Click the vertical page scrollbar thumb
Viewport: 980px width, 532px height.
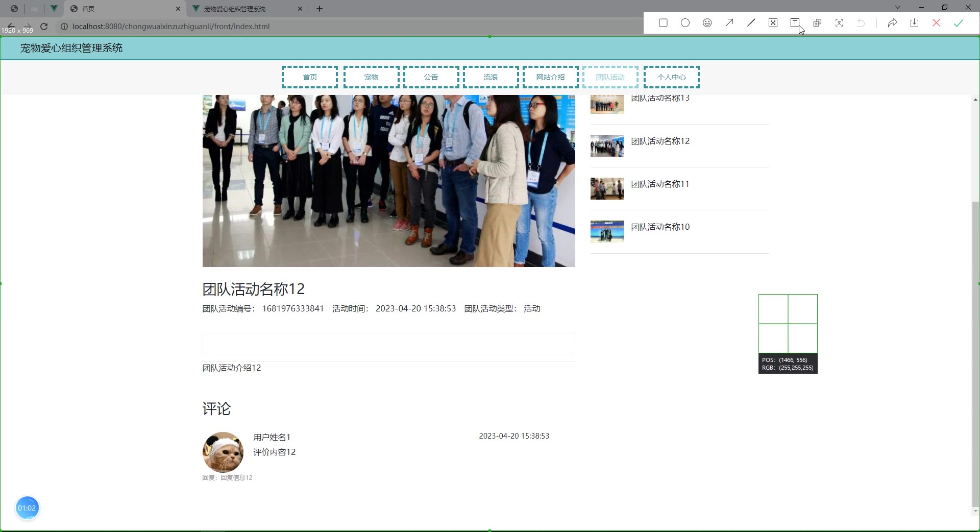[x=975, y=353]
